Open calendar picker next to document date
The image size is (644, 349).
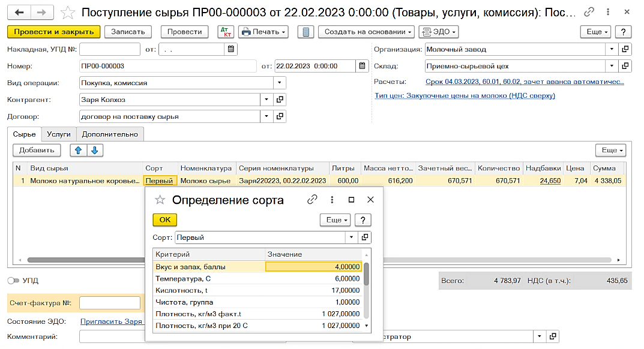click(362, 66)
